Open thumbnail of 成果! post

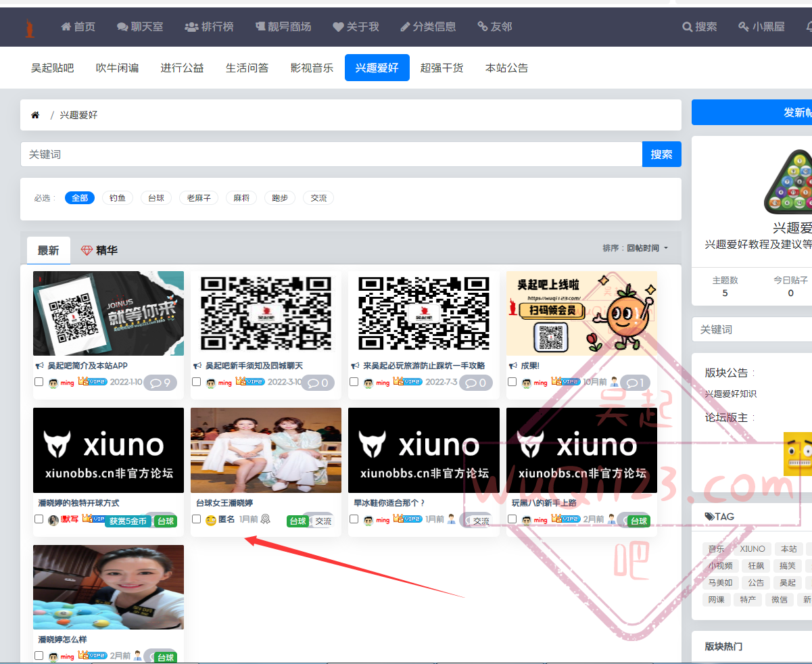[581, 313]
